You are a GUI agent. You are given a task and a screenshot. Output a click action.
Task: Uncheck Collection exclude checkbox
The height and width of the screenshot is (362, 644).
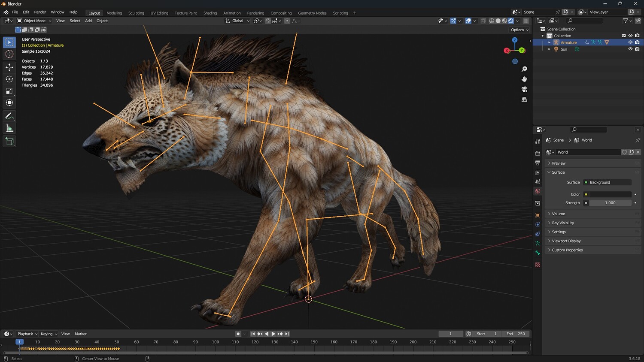pos(624,36)
